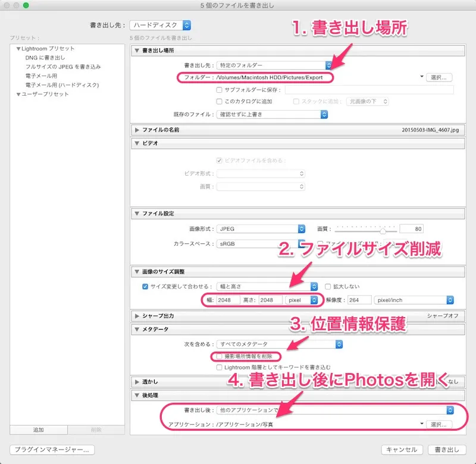Toggle the スタックに追加 checkbox

click(296, 101)
